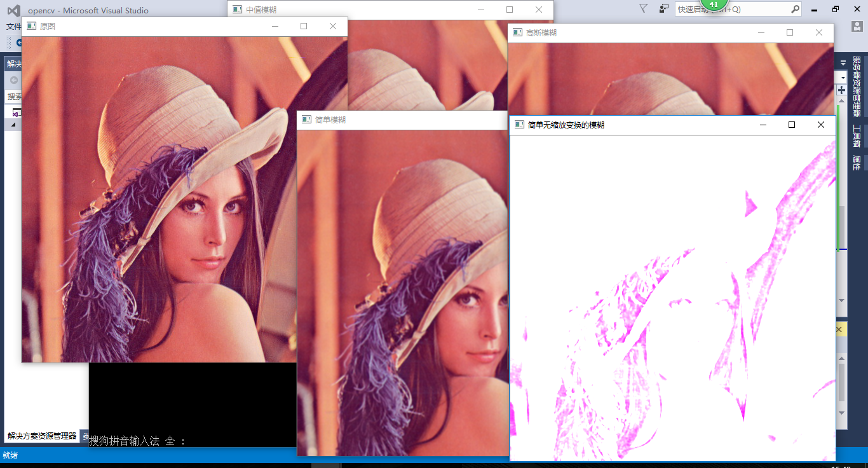
Task: Expand the editor navigation combo box
Action: tap(843, 78)
